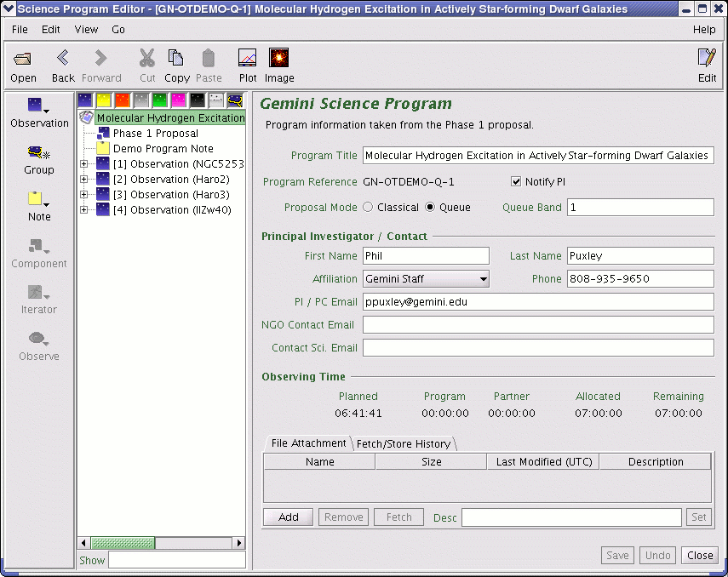Add a new Observation from sidebar
The width and height of the screenshot is (728, 577).
[x=39, y=113]
